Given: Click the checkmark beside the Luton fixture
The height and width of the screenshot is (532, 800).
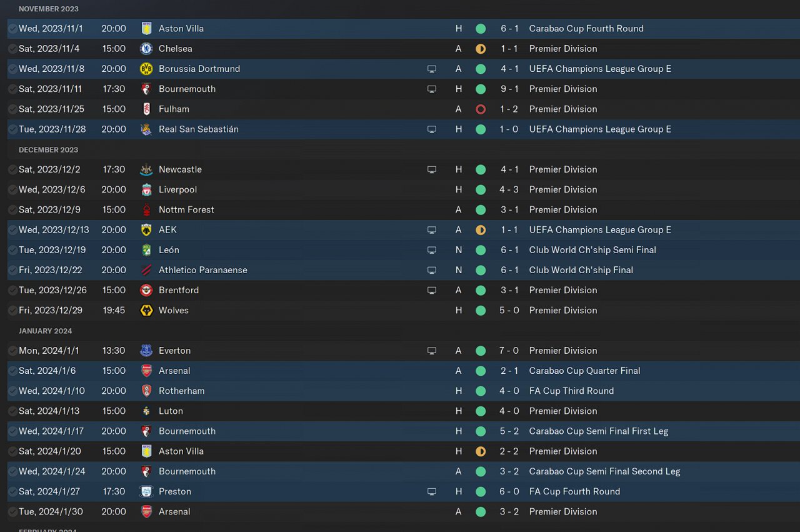Looking at the screenshot, I should pos(12,411).
